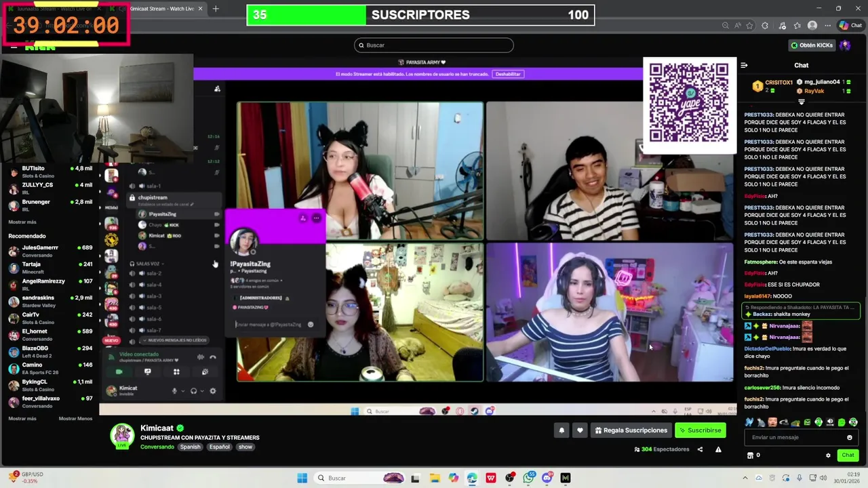Open Copilot Chat in the browser
The width and height of the screenshot is (868, 488).
click(850, 26)
